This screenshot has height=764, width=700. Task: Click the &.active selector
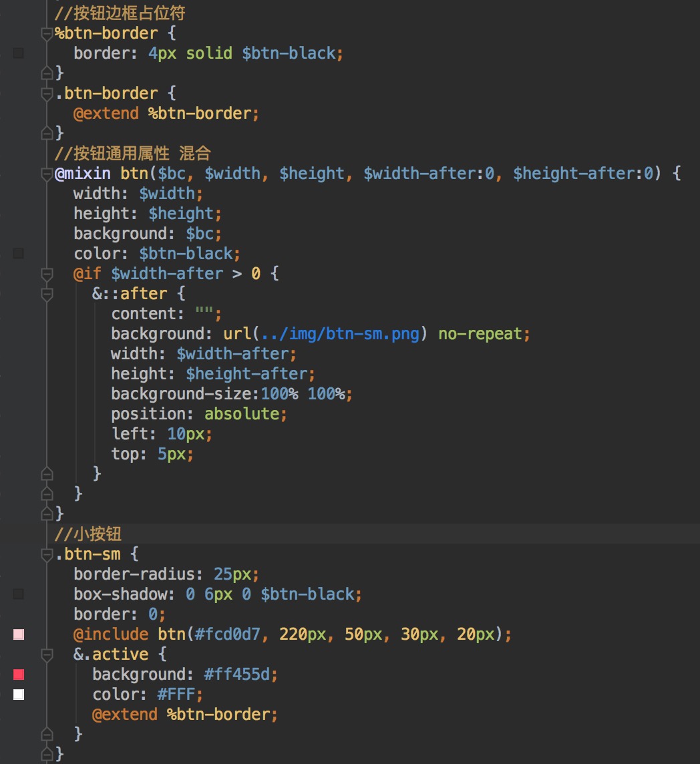(x=111, y=654)
